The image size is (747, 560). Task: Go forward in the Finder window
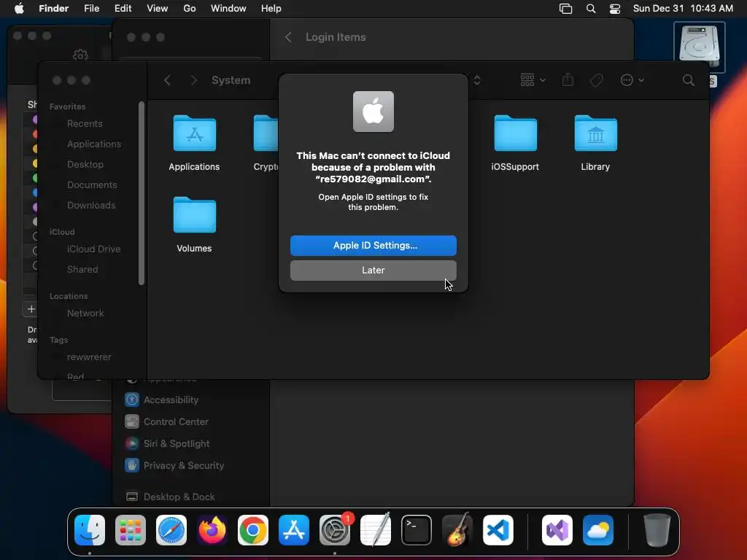[x=193, y=80]
